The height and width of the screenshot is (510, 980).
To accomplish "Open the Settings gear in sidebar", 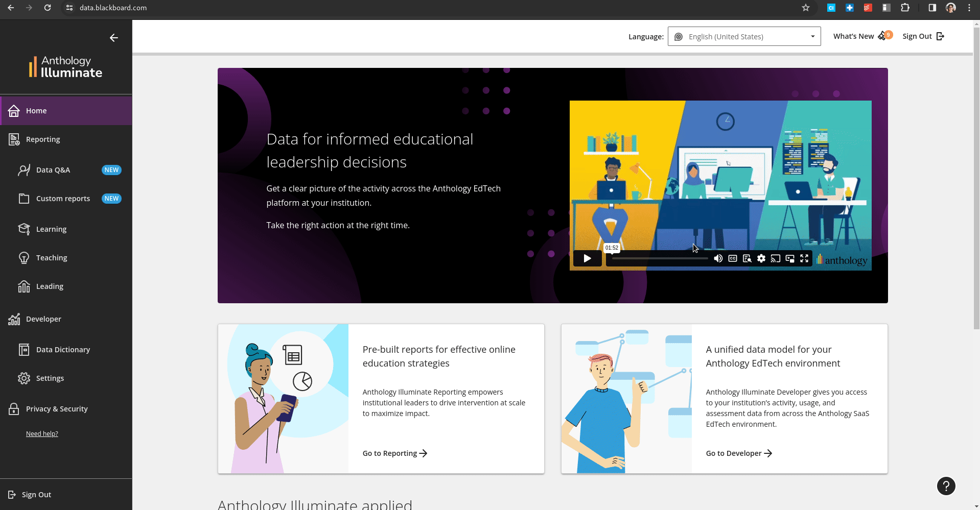I will [x=24, y=378].
